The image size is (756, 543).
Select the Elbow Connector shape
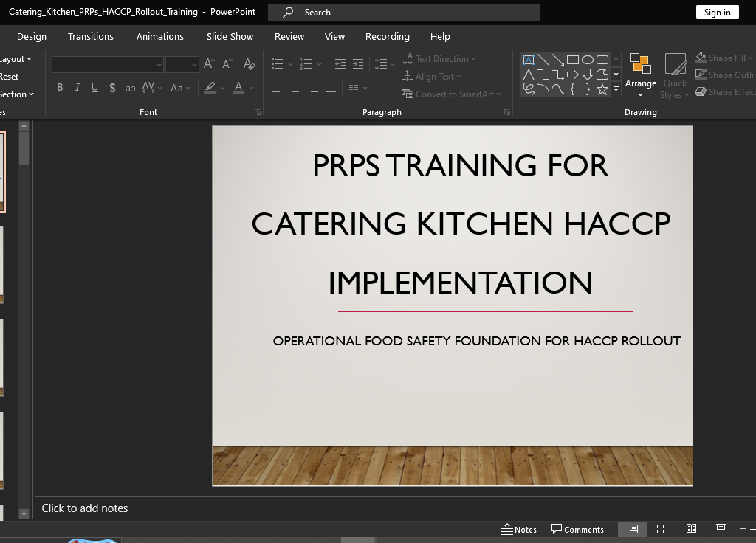[x=543, y=75]
